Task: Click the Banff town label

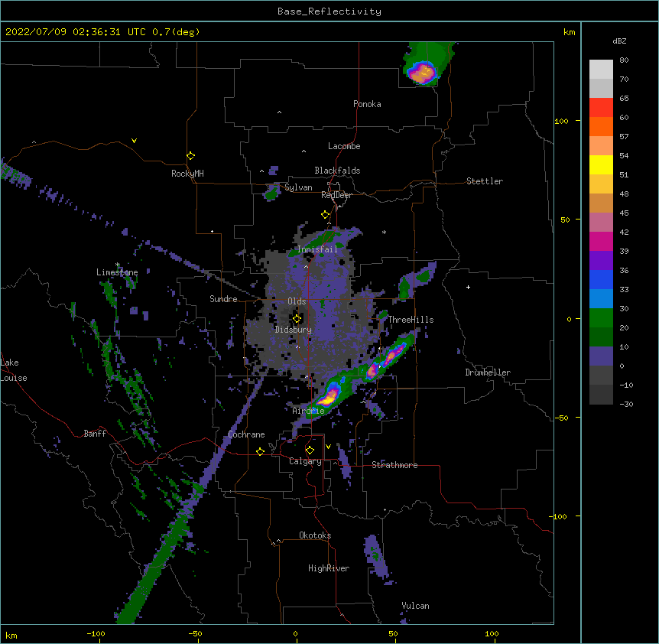Action: tap(95, 434)
